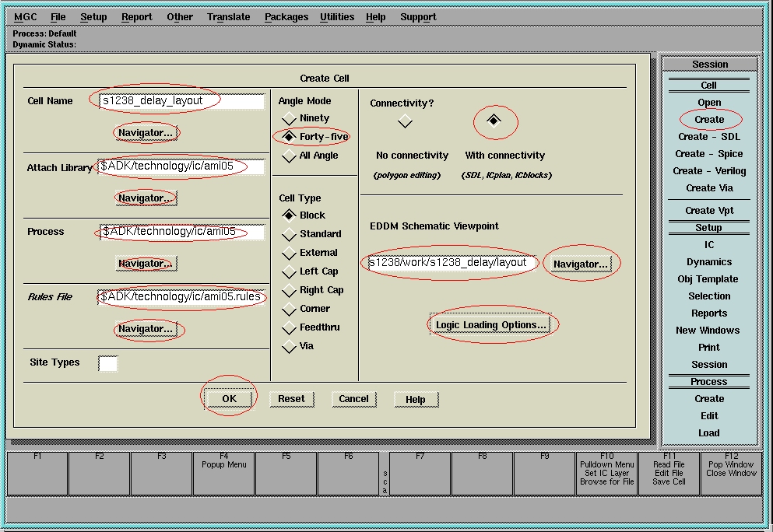Viewport: 773px width, 532px height.
Task: Open the Packages menu
Action: click(x=286, y=17)
